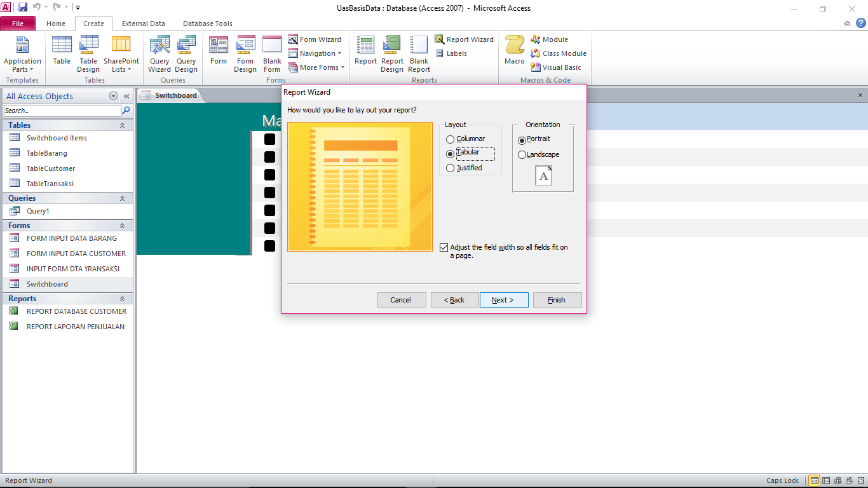Open the More Forms dropdown
868x488 pixels.
click(316, 67)
